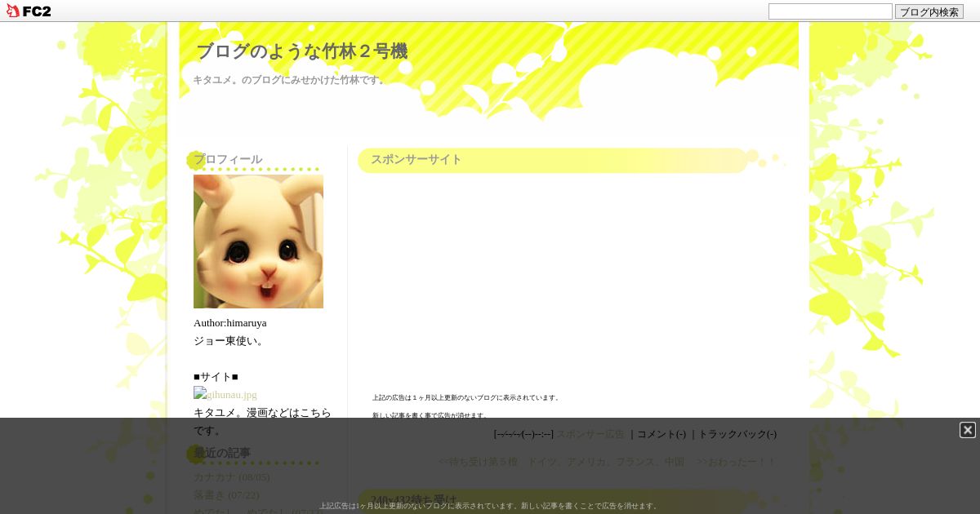The width and height of the screenshot is (980, 514).
Task: Click the プロフィール sidebar heading
Action: click(228, 159)
